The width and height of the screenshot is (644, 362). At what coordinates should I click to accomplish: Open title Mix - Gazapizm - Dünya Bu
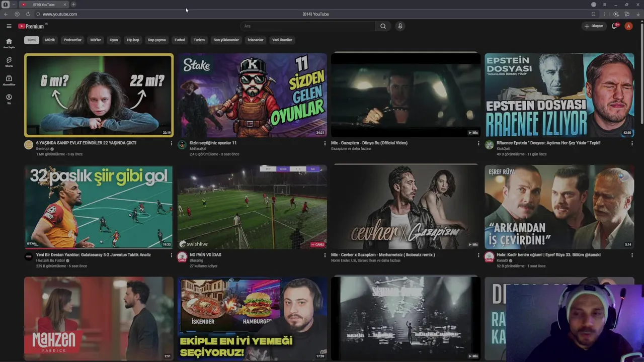click(x=369, y=143)
